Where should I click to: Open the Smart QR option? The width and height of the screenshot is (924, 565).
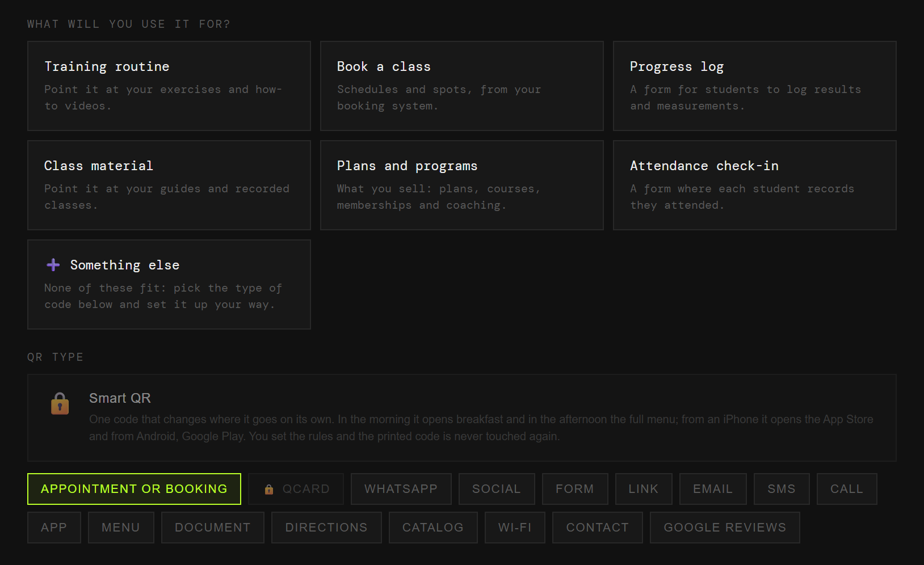(462, 418)
